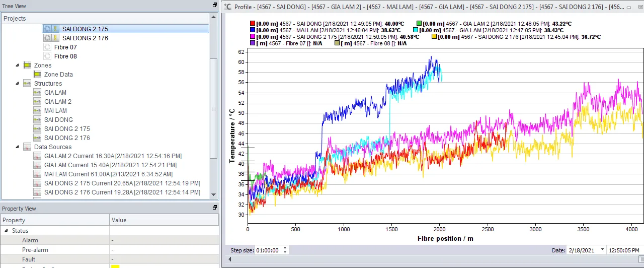Viewport: 644px width, 268px height.
Task: Click the Property column header
Action: (x=55, y=220)
